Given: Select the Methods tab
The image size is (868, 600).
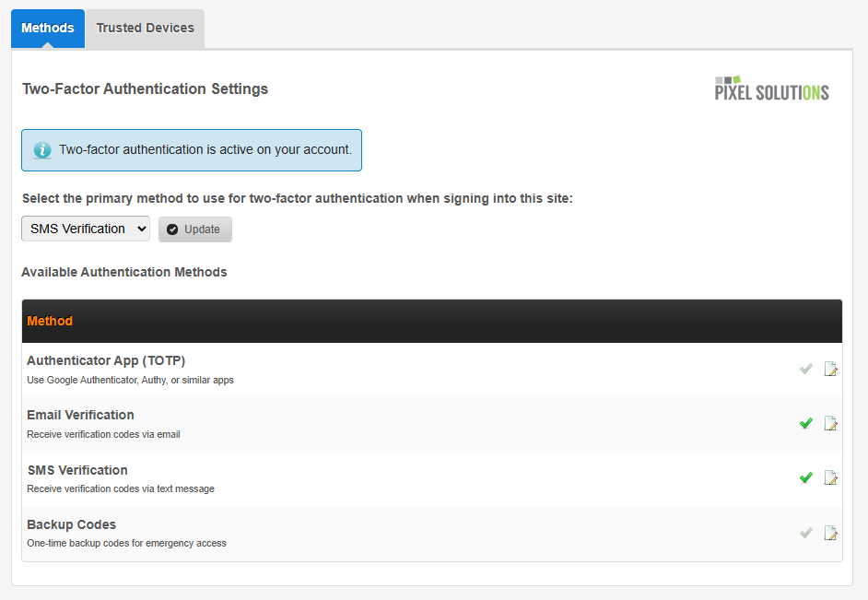Looking at the screenshot, I should pyautogui.click(x=47, y=28).
